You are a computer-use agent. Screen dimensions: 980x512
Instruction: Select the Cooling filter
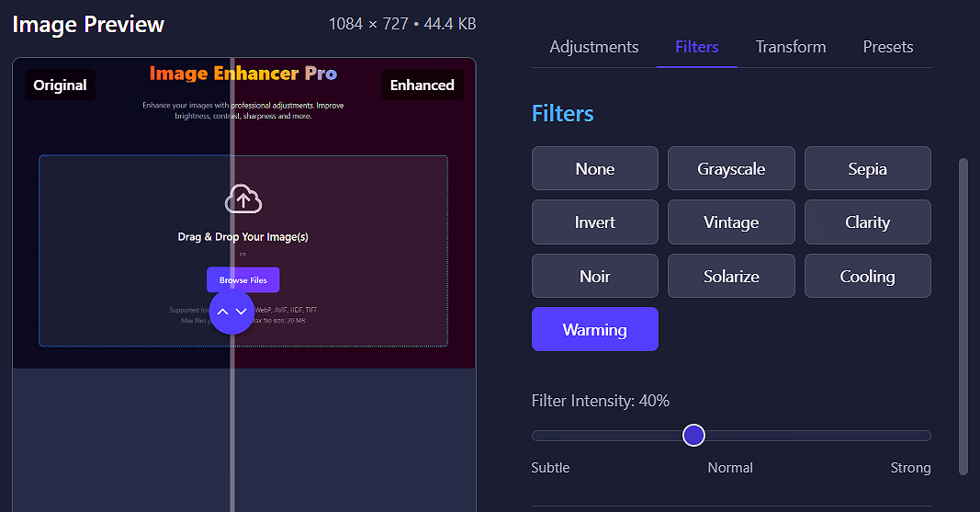[867, 276]
